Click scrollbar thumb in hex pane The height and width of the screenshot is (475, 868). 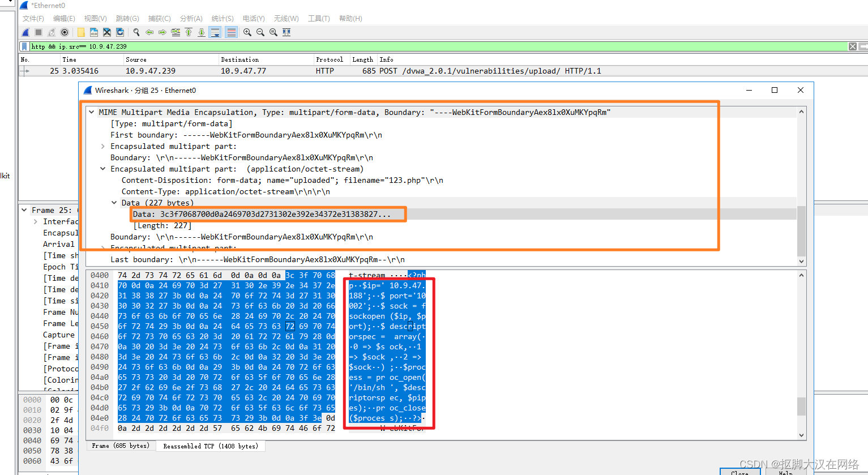pos(801,406)
